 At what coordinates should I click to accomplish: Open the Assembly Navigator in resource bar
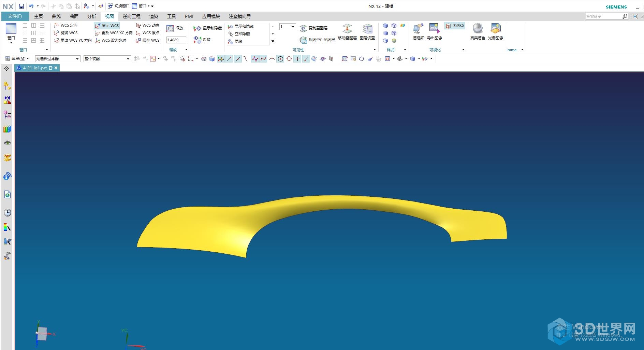coord(7,86)
